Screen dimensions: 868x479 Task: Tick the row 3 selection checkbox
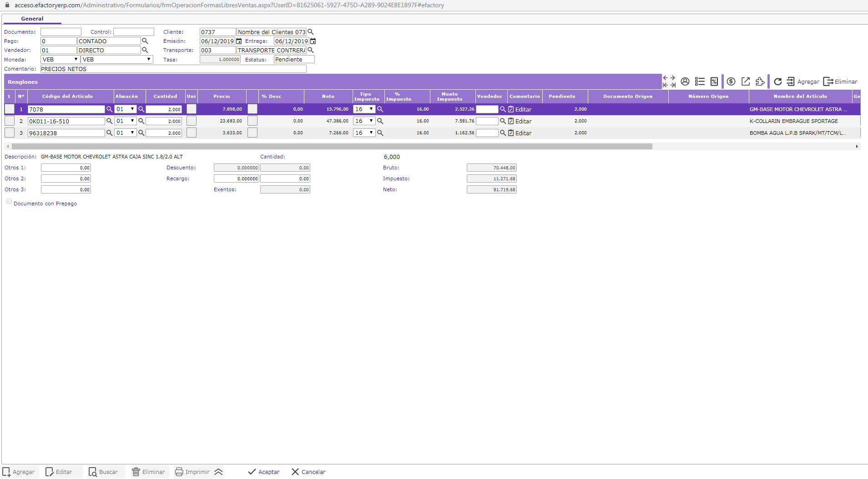click(x=10, y=133)
